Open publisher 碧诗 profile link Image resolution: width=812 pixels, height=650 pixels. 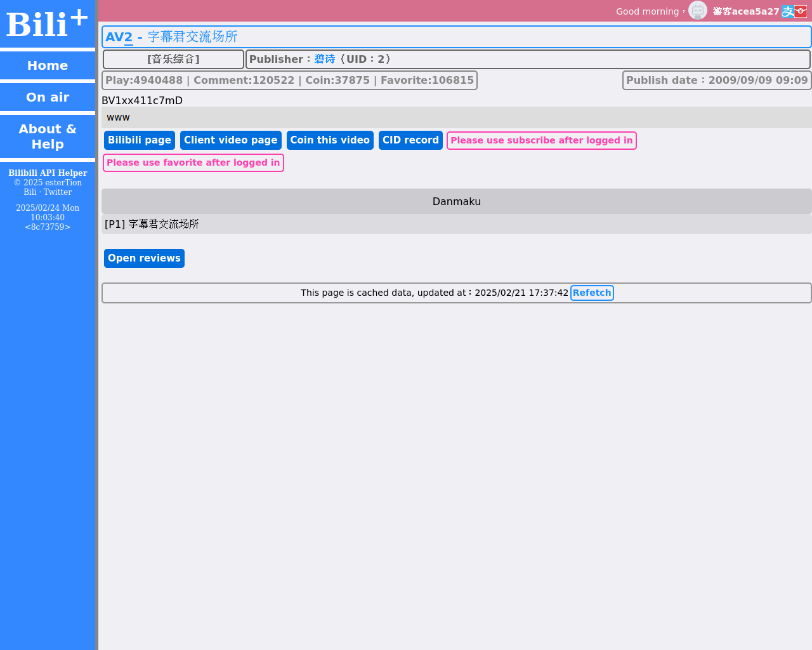(324, 59)
